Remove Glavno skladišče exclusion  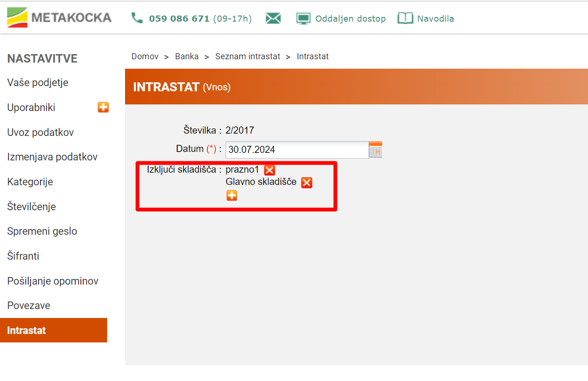[306, 183]
